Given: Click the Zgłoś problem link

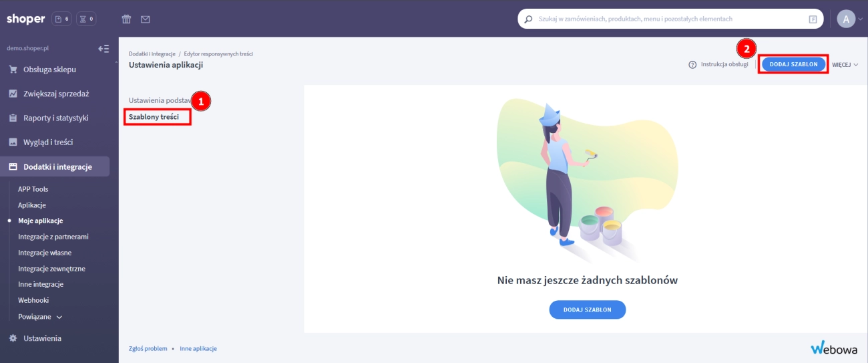Looking at the screenshot, I should [148, 349].
